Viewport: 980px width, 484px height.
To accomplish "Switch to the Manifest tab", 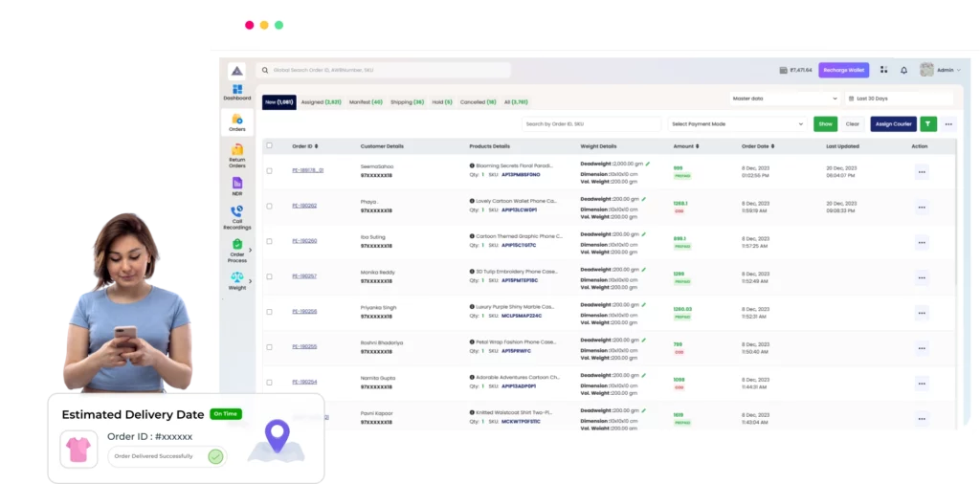I will 366,101.
